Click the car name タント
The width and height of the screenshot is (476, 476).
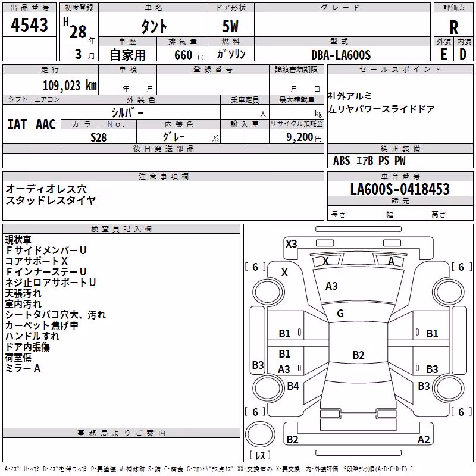(154, 26)
